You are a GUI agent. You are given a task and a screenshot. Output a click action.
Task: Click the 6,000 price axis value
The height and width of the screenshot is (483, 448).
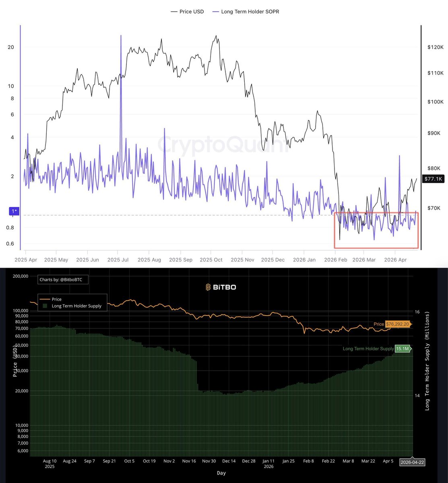pos(22,451)
